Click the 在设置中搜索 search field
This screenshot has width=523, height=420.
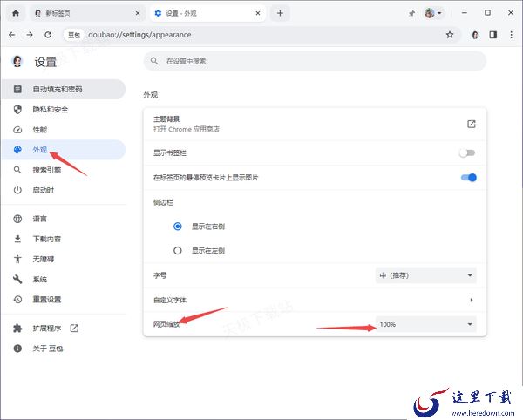315,61
